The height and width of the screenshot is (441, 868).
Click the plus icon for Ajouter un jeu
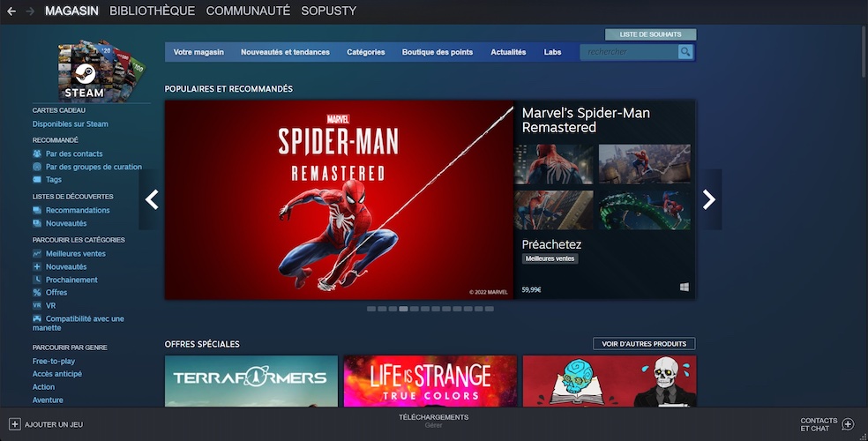[14, 424]
